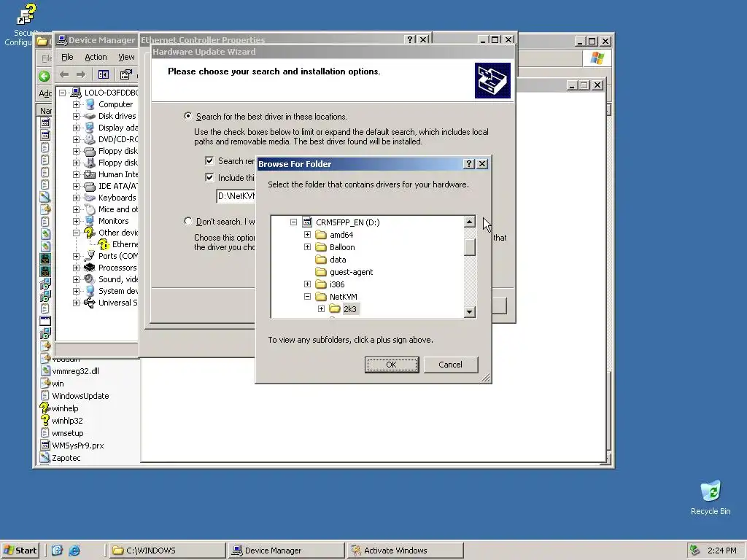Click the Properties toolbar icon in Device Manager

tap(125, 74)
